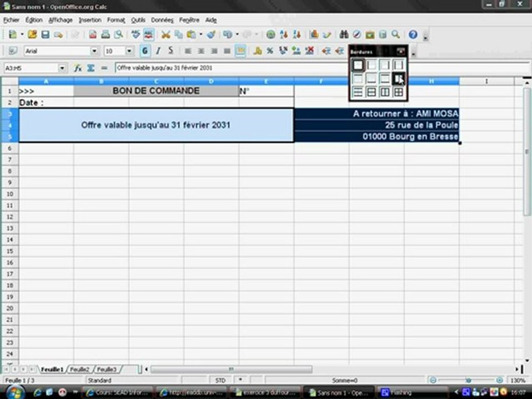
Task: Open the Insertion menu
Action: coord(90,20)
